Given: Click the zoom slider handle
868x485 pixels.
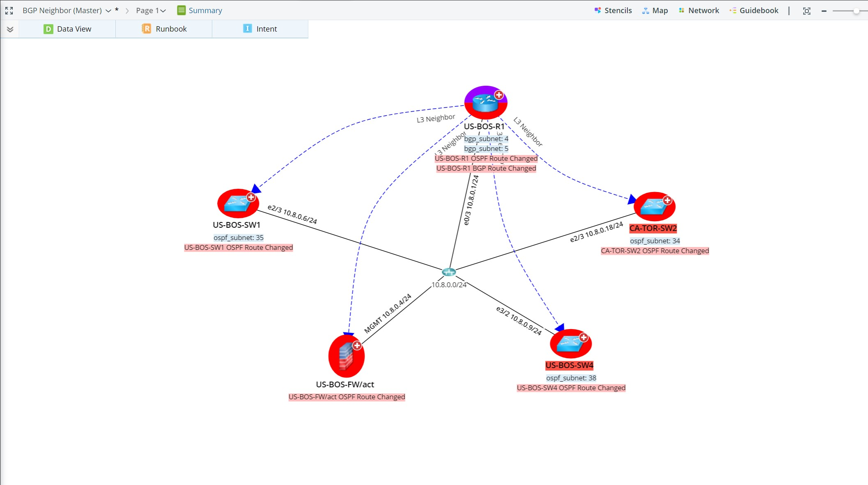Looking at the screenshot, I should coord(856,11).
